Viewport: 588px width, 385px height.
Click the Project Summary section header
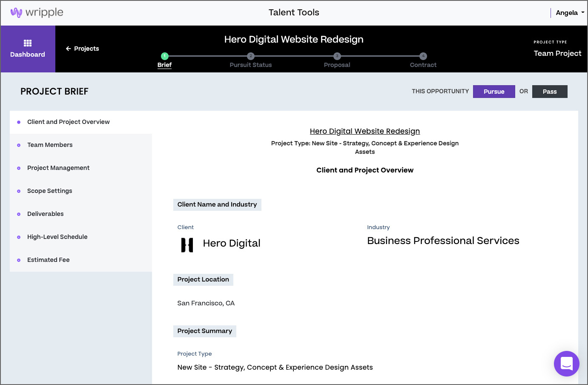[205, 331]
